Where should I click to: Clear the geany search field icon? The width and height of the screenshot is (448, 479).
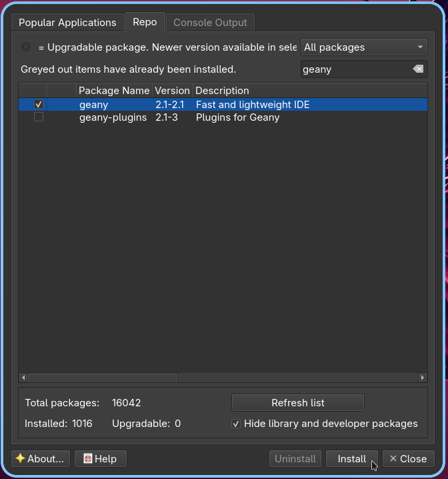click(418, 69)
